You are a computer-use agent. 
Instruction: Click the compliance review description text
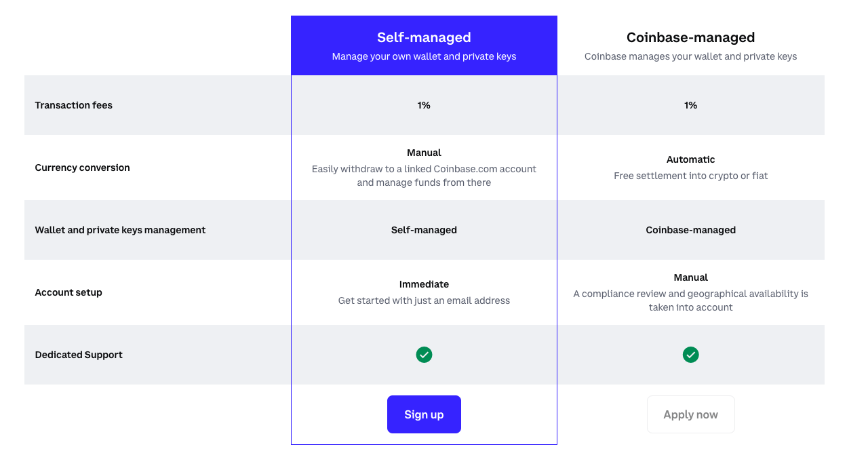tap(690, 300)
